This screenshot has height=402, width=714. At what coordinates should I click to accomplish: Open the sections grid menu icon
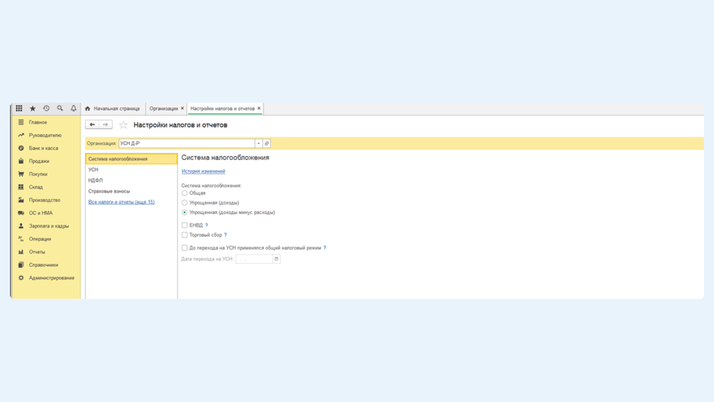(x=19, y=108)
